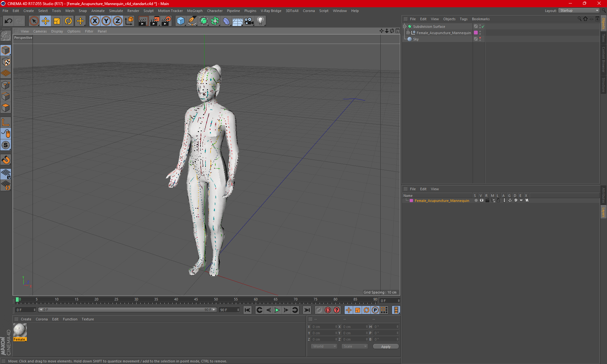This screenshot has height=364, width=607.
Task: Click Render to Picture Viewer icon
Action: [155, 21]
